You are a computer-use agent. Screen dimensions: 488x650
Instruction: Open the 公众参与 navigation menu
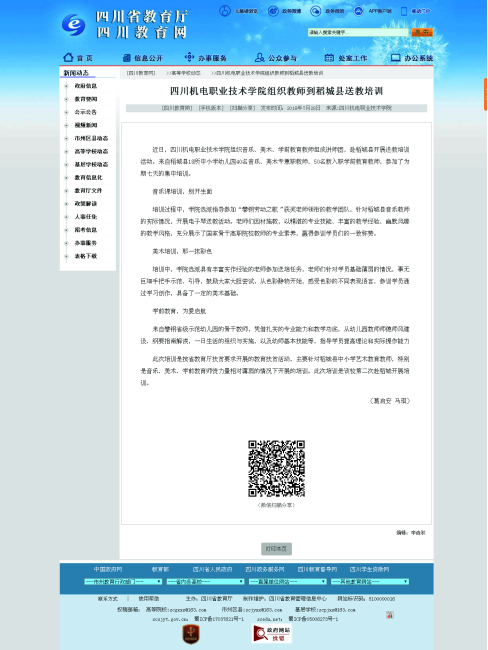click(276, 58)
